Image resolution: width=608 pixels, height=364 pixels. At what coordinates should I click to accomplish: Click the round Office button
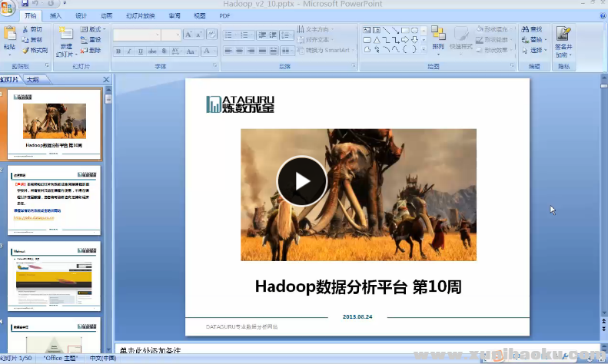[8, 6]
